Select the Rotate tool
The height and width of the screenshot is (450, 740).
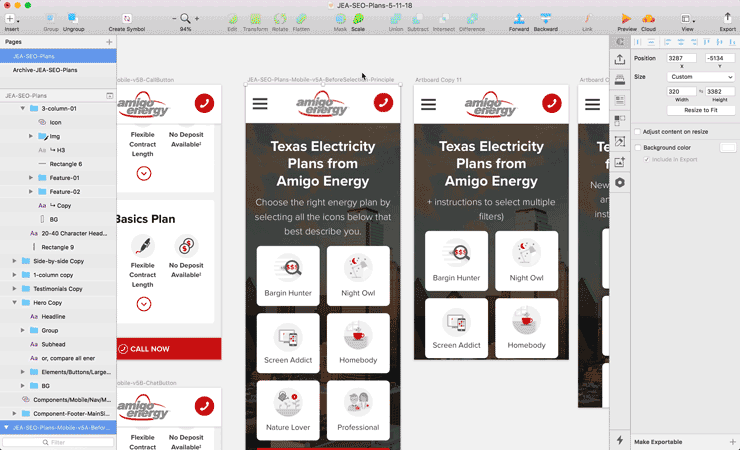pyautogui.click(x=280, y=19)
